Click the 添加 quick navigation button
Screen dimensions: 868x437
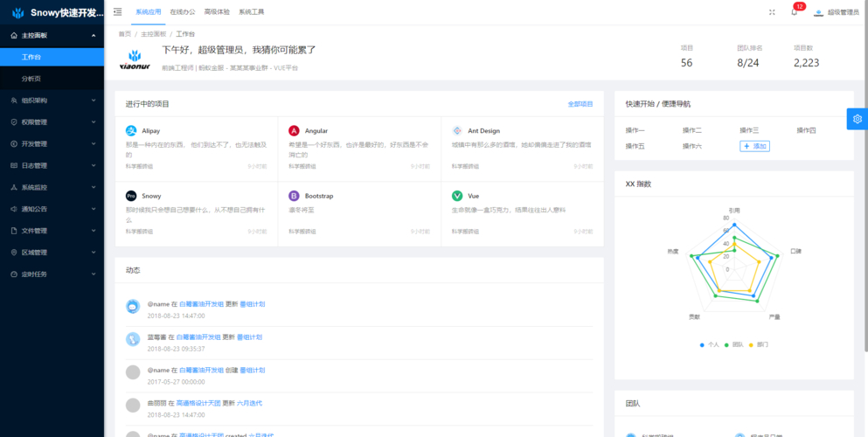coord(754,146)
